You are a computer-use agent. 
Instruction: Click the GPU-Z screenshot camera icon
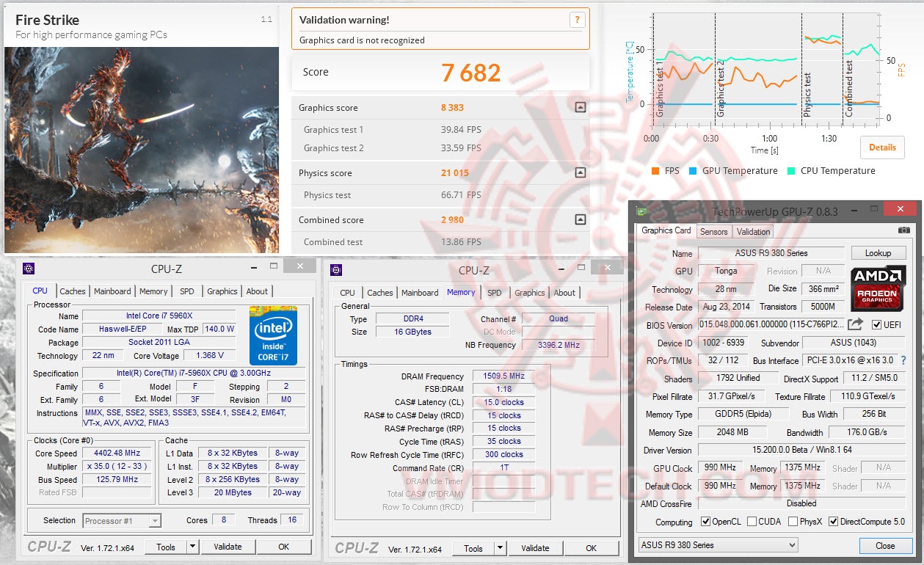coord(904,230)
